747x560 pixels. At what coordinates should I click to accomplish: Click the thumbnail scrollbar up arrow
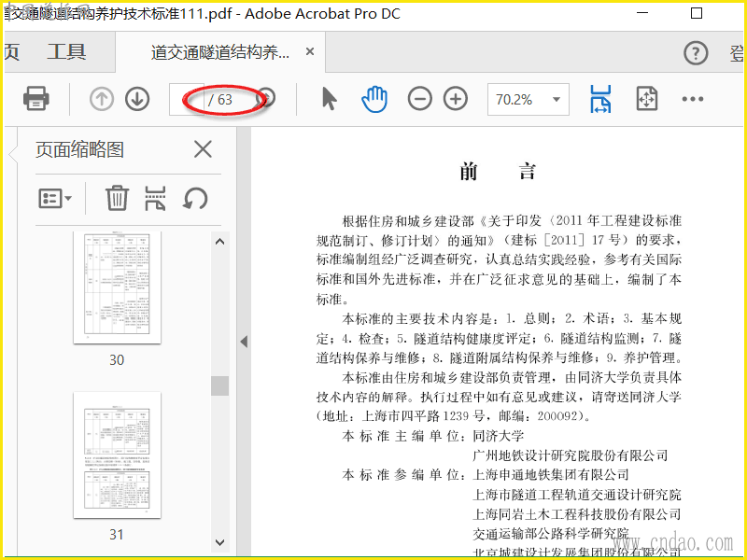219,242
